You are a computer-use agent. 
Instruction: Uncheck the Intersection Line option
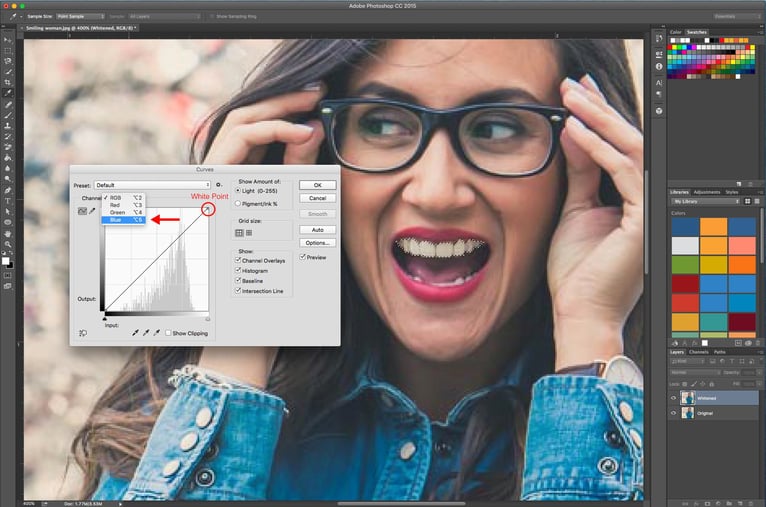238,291
